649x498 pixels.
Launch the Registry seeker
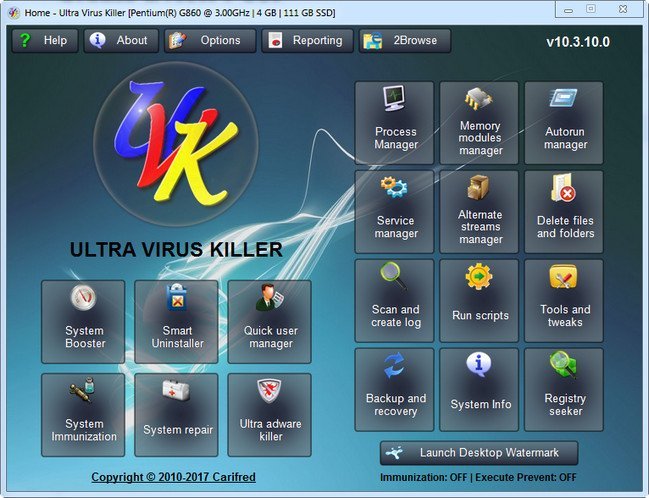tap(564, 390)
